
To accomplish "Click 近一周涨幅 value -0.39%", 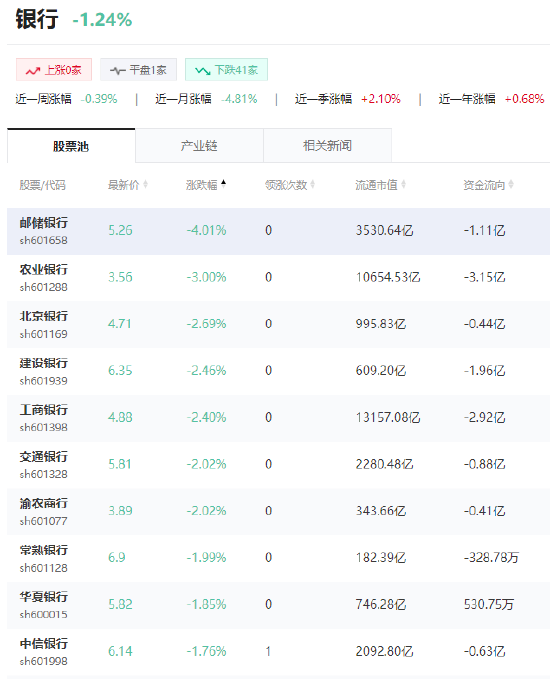I will tap(99, 99).
